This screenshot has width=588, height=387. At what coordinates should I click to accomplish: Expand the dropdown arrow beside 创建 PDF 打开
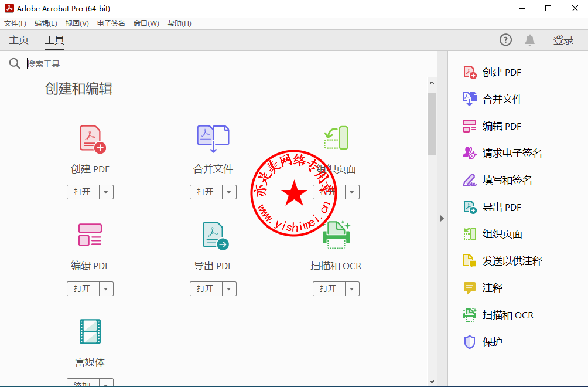point(106,192)
